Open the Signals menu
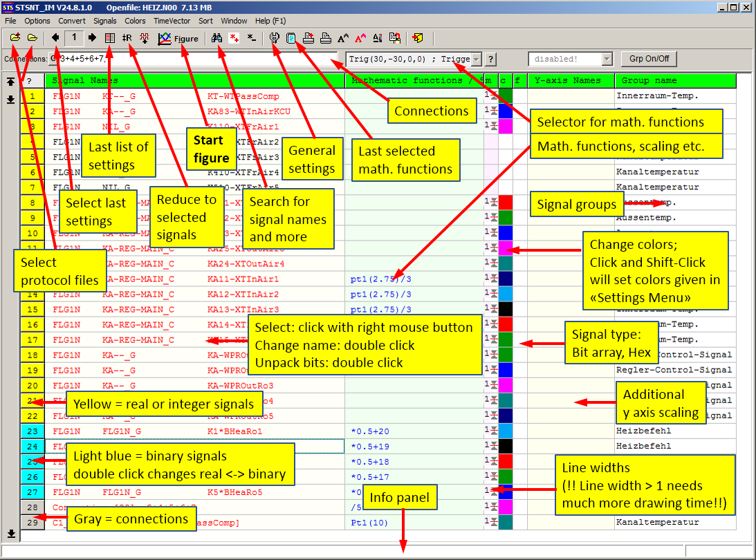This screenshot has width=756, height=560. (x=104, y=21)
